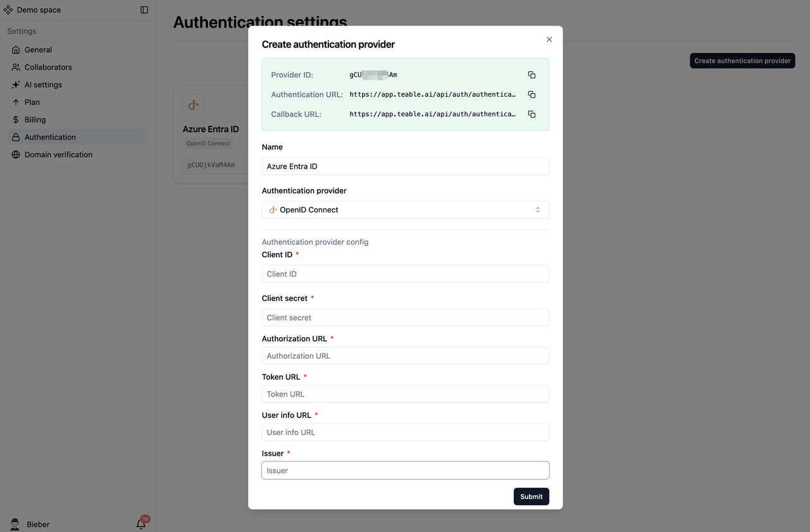Click the Azure Entra ID card title
810x532 pixels.
pos(211,129)
